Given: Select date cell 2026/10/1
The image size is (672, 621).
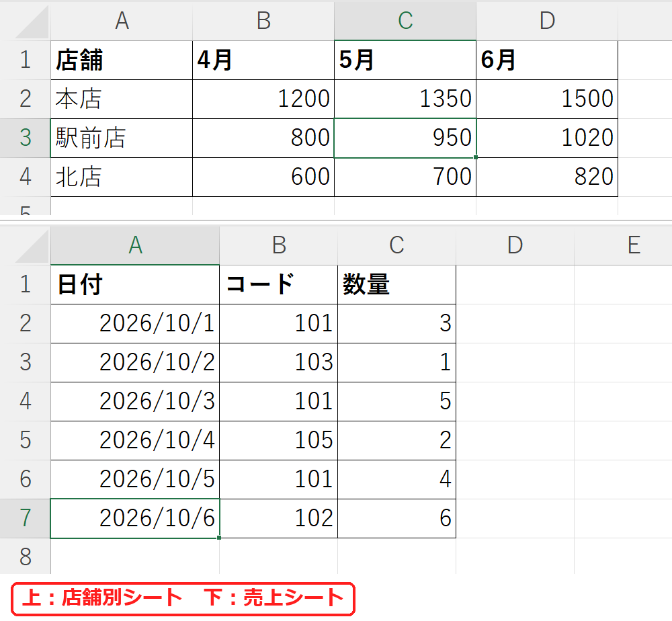Looking at the screenshot, I should point(135,323).
